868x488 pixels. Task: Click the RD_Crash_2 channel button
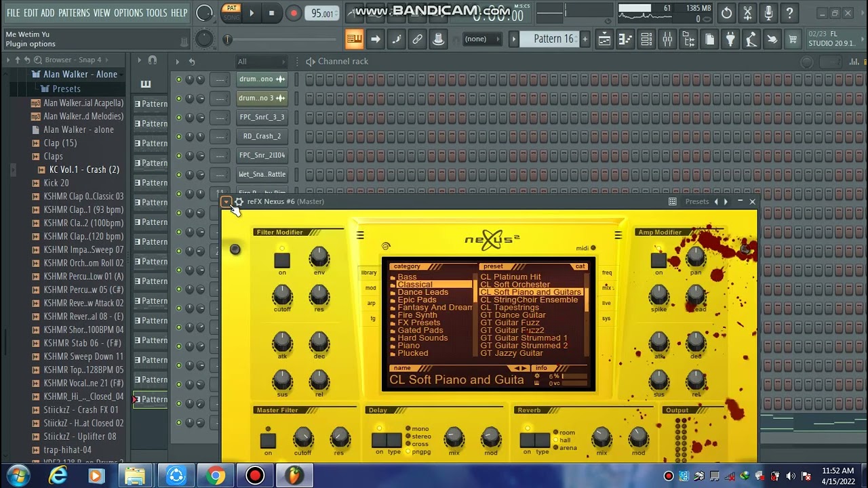262,136
